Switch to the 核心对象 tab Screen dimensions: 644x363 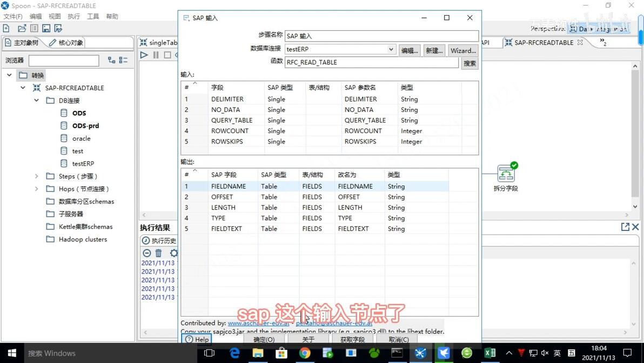pos(66,43)
